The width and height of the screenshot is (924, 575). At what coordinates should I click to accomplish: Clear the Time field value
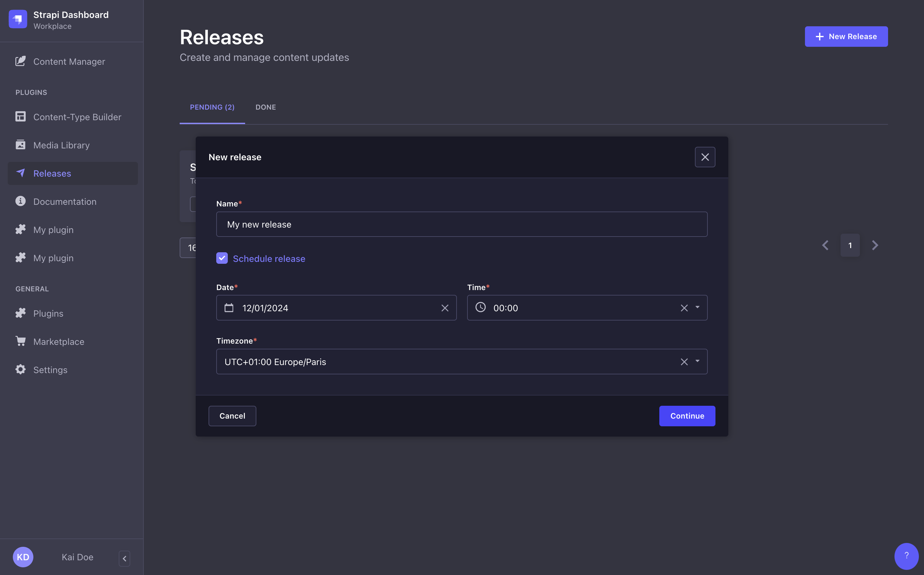coord(684,307)
